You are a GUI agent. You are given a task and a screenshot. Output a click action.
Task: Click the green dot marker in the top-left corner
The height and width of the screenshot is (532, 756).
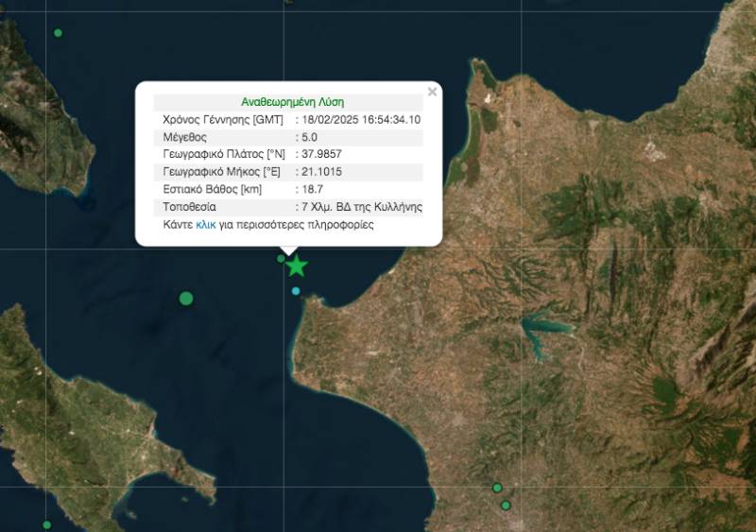click(58, 33)
